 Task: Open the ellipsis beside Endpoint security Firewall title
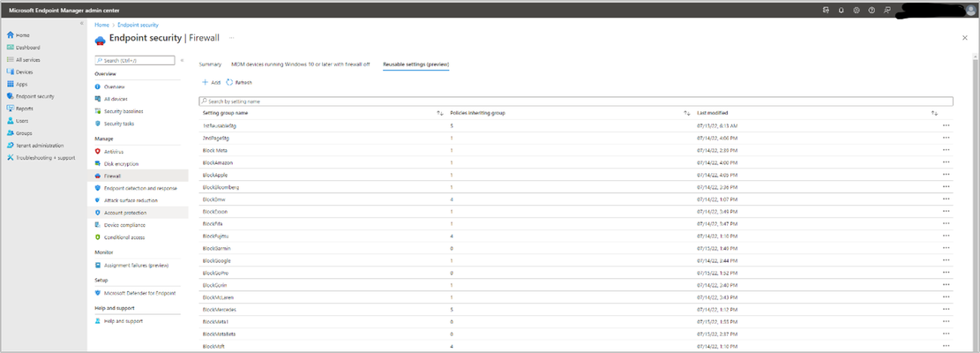click(231, 38)
